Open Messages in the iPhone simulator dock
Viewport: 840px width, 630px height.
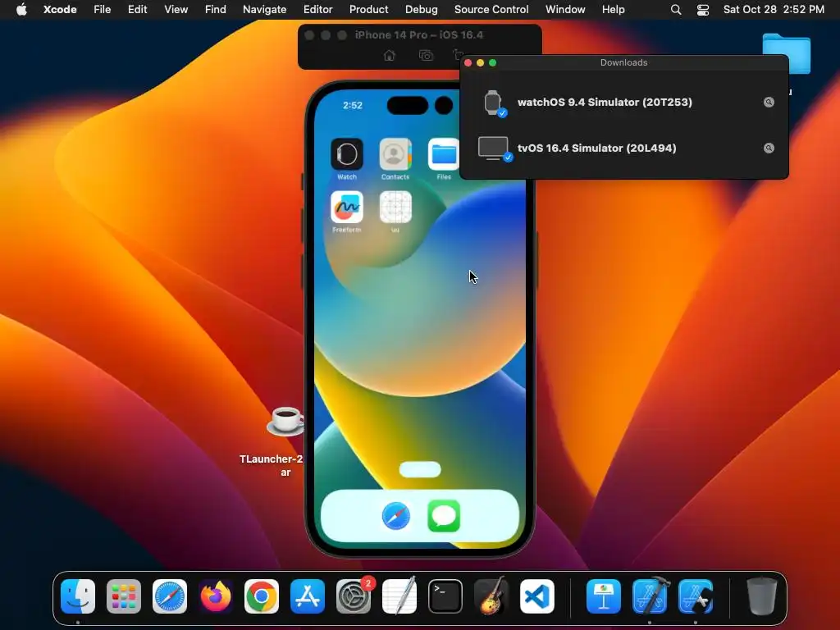tap(444, 517)
